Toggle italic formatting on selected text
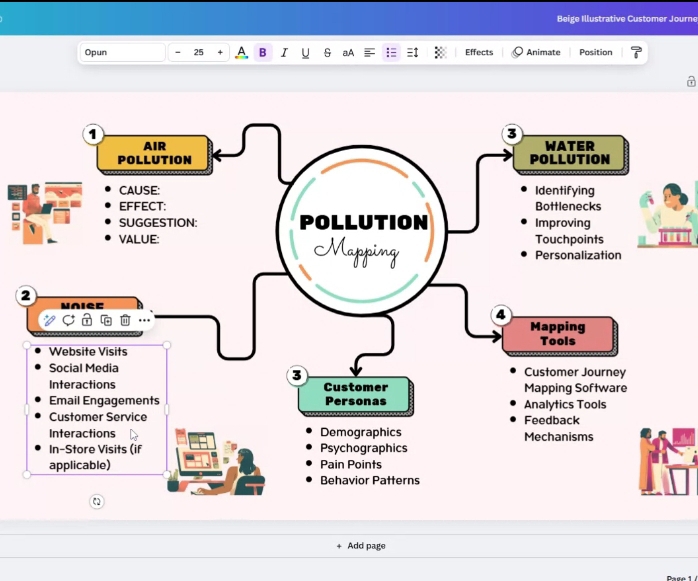698x581 pixels. (x=284, y=52)
